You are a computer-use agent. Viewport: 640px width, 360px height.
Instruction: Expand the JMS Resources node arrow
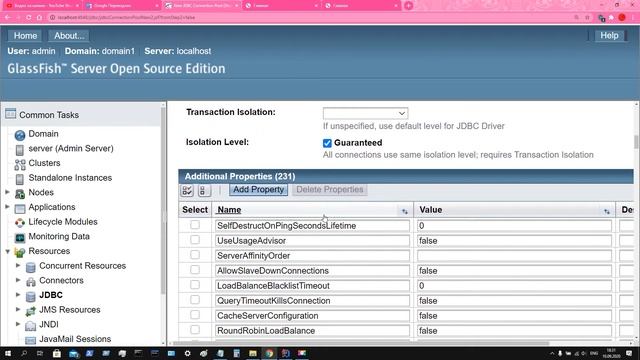coord(18,309)
